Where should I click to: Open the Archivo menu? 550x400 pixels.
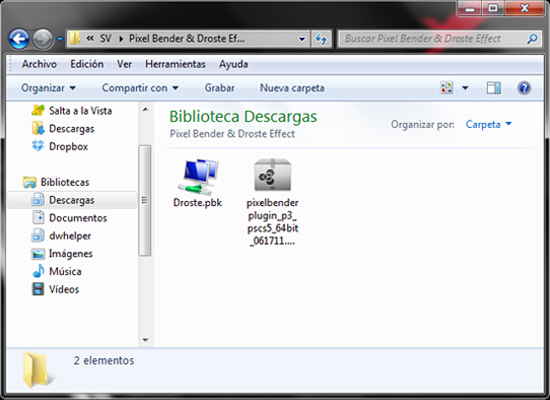coord(39,64)
